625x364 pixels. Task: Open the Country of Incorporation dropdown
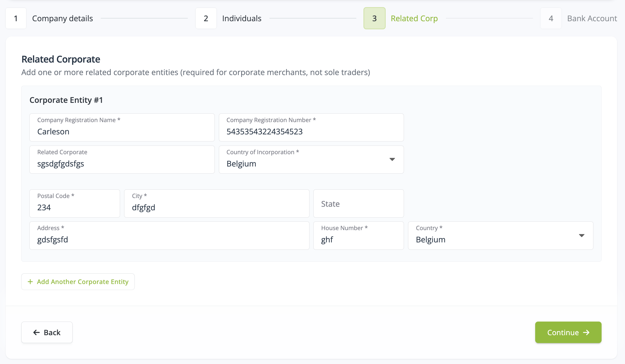tap(311, 159)
